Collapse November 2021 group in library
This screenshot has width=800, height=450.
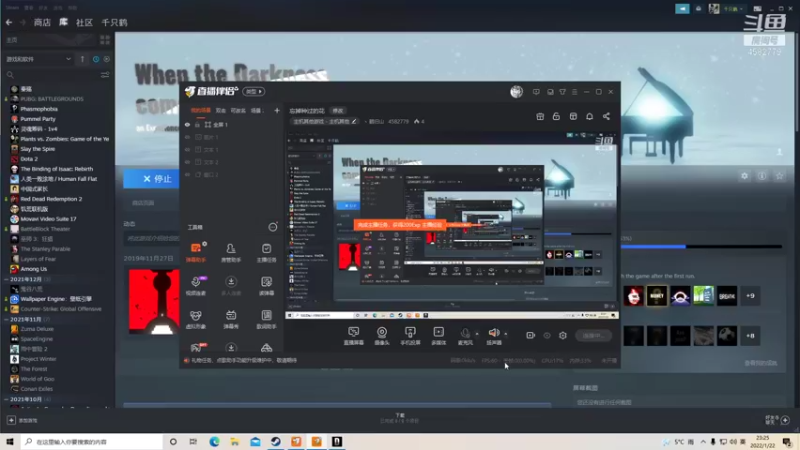point(7,319)
